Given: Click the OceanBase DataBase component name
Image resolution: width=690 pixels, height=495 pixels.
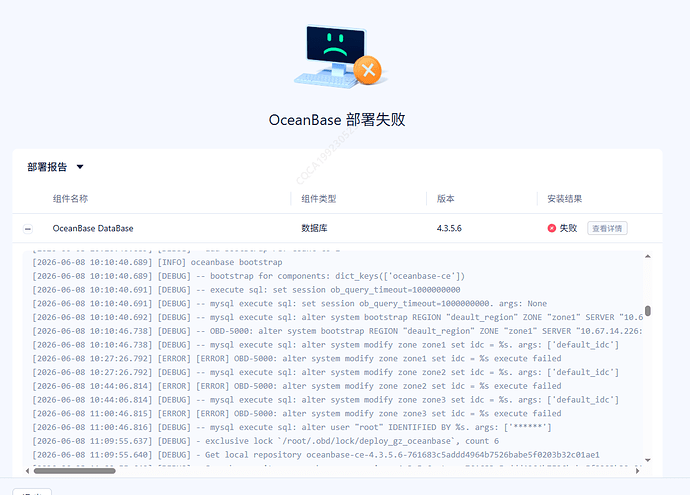Looking at the screenshot, I should point(93,228).
